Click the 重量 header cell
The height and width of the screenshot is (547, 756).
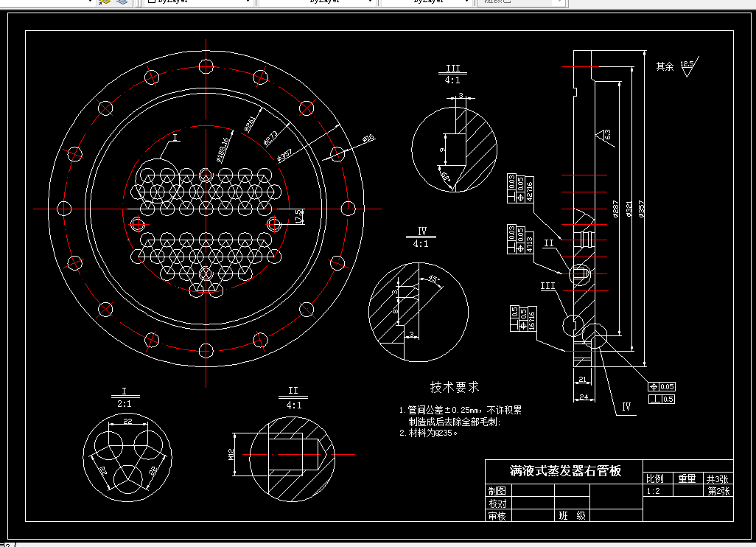687,478
